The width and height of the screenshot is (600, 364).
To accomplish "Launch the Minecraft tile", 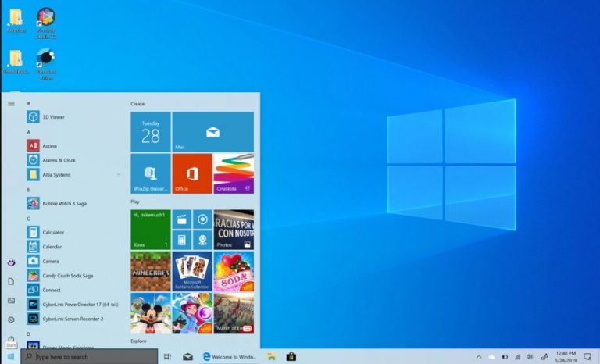I will [151, 271].
